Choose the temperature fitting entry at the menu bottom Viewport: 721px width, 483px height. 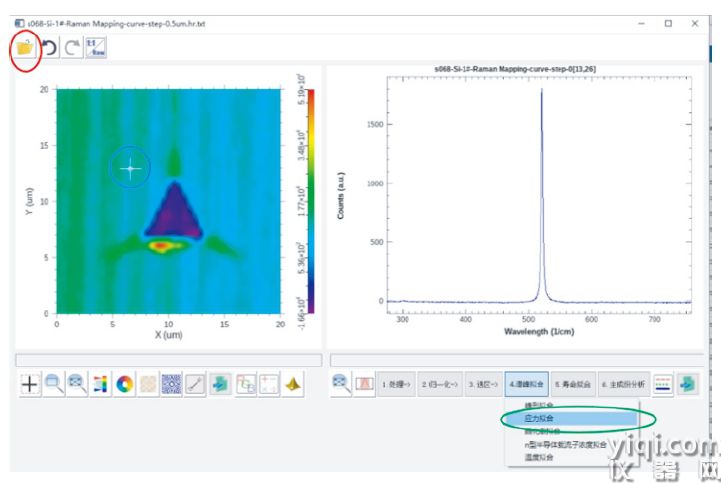(571, 457)
